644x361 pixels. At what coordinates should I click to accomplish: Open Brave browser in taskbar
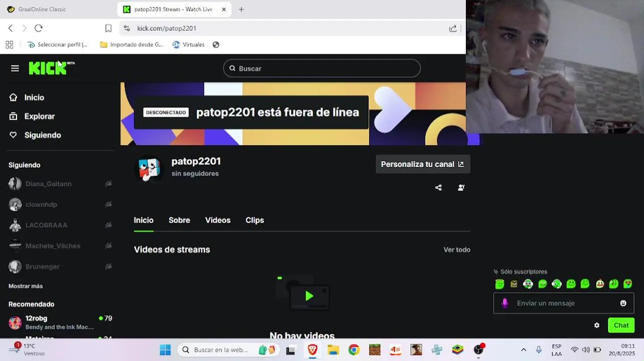[312, 350]
